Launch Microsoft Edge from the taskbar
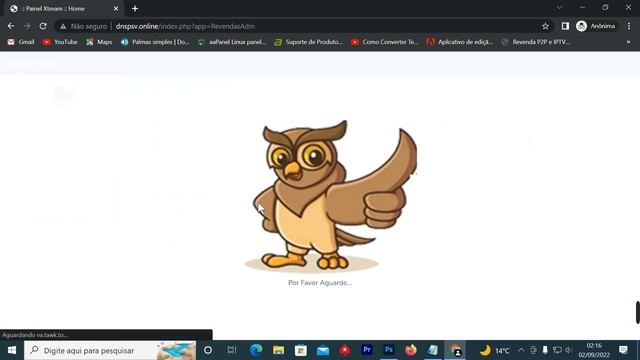 click(x=256, y=350)
